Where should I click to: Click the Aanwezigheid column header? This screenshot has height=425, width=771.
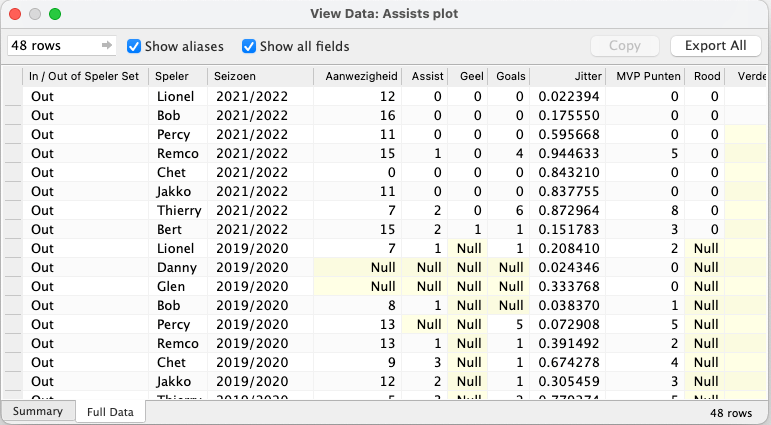pyautogui.click(x=357, y=76)
